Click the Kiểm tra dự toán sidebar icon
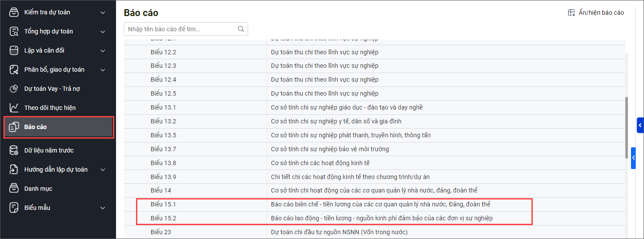644x239 pixels. point(14,12)
